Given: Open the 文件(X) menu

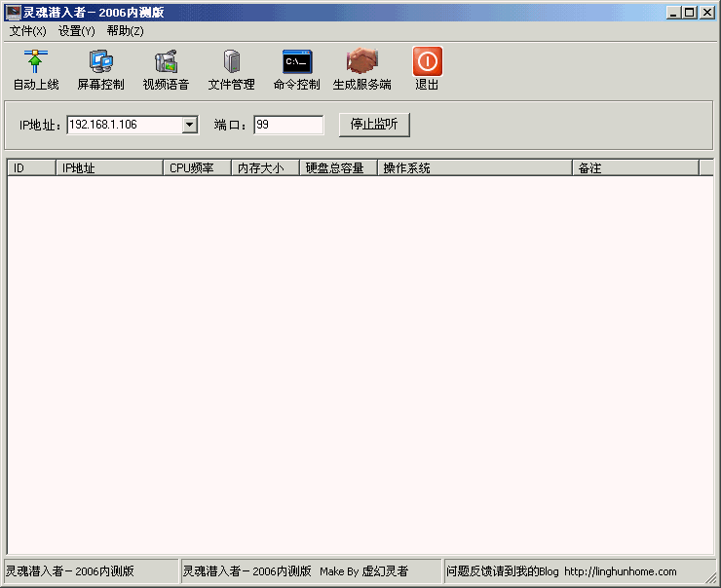Looking at the screenshot, I should (27, 31).
